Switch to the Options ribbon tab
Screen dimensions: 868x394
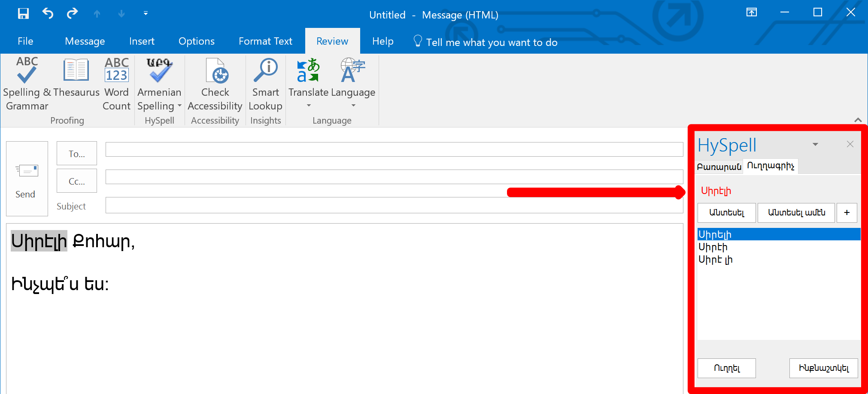pyautogui.click(x=197, y=41)
